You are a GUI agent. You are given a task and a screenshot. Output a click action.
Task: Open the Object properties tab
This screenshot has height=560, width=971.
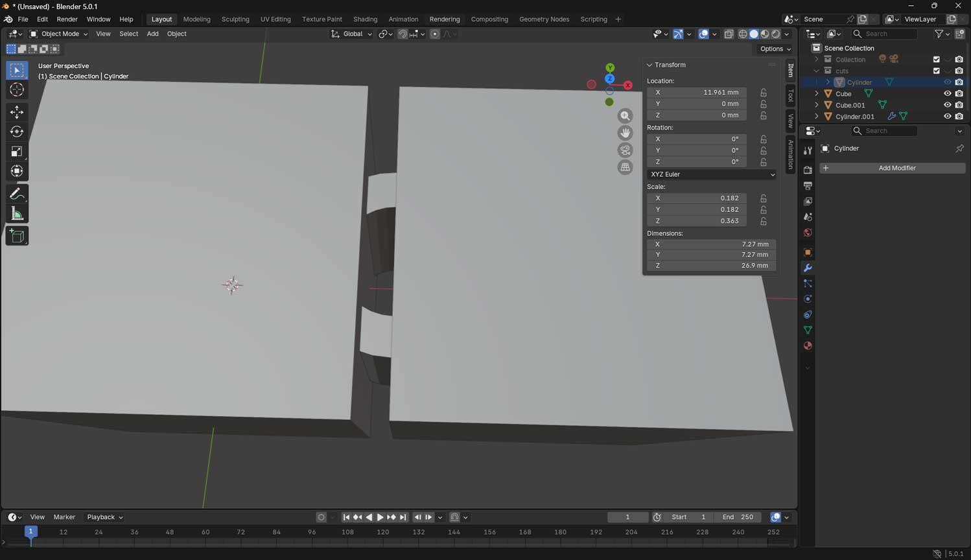click(x=808, y=252)
